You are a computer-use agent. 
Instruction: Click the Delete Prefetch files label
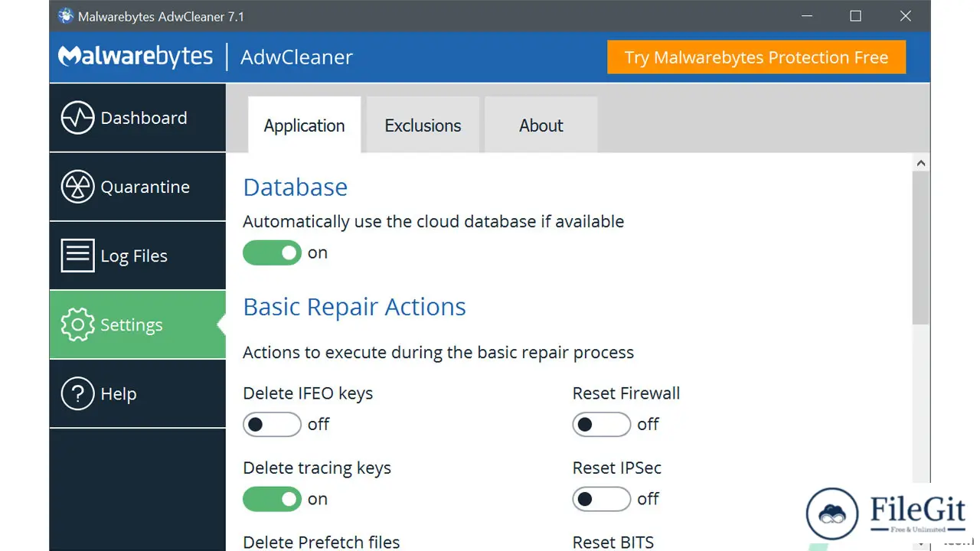click(x=322, y=543)
